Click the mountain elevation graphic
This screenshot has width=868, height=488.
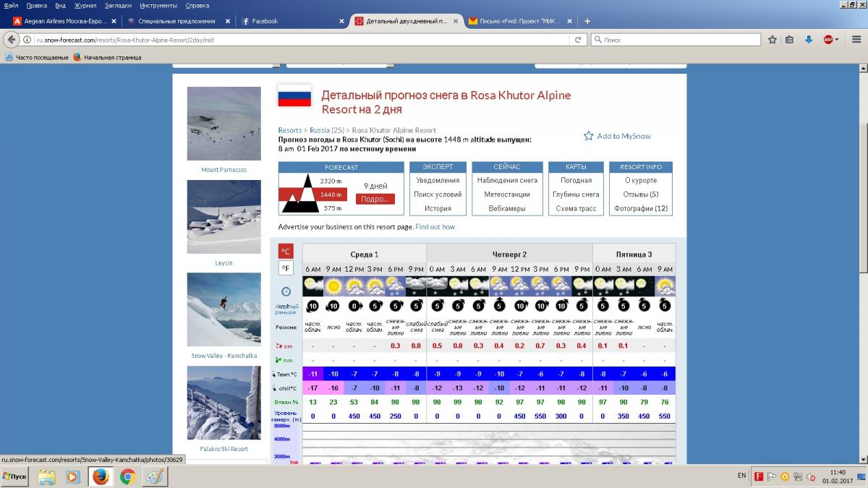[299, 194]
